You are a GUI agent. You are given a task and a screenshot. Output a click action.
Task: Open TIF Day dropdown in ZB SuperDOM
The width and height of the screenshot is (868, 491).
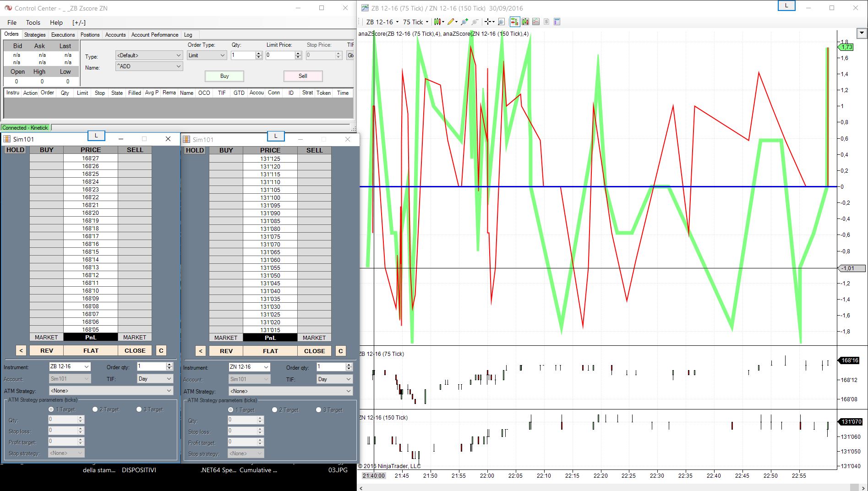(x=155, y=379)
